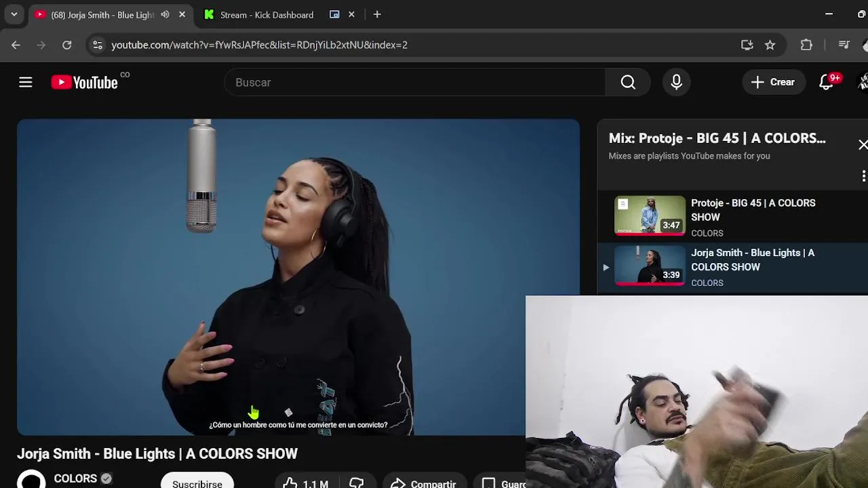
Task: Go back with browser back arrow
Action: (16, 45)
